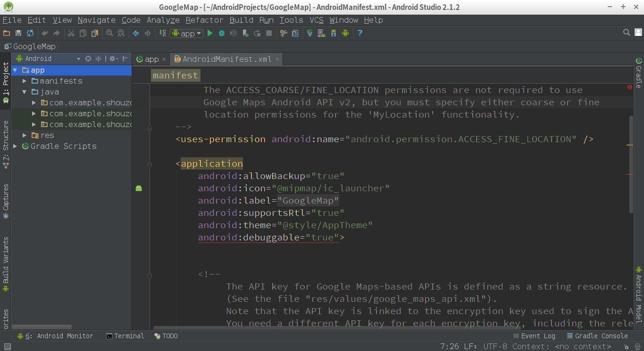Open the Terminal tool window
The height and width of the screenshot is (351, 644).
[125, 336]
